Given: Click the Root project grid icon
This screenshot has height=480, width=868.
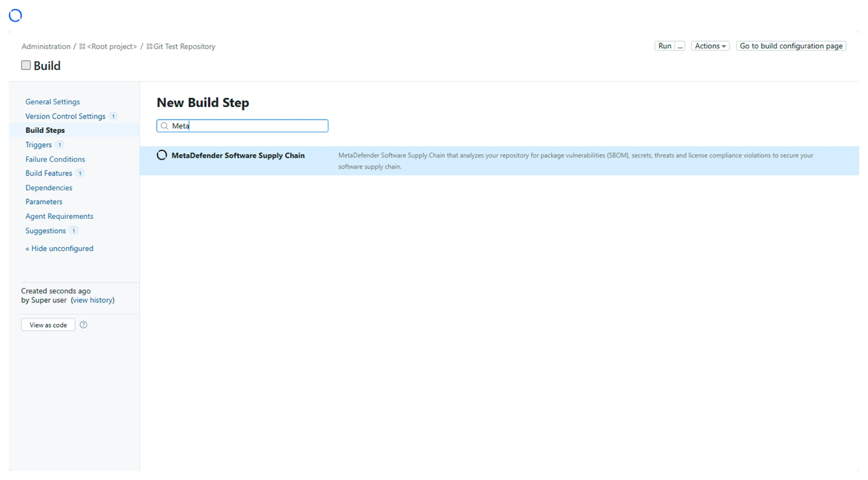Looking at the screenshot, I should pyautogui.click(x=82, y=46).
